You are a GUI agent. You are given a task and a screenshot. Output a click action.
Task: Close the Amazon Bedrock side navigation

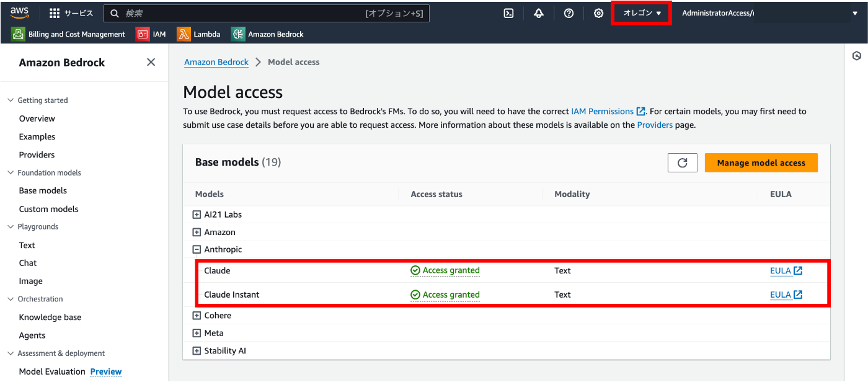click(151, 62)
